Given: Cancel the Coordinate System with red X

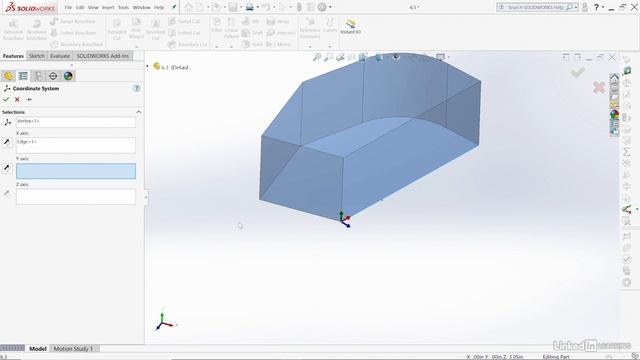Looking at the screenshot, I should (x=17, y=100).
